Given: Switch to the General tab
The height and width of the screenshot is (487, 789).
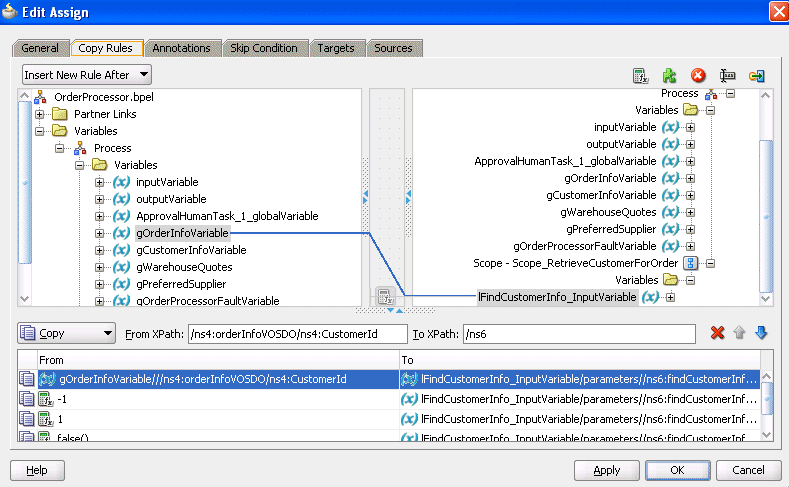Looking at the screenshot, I should 40,48.
